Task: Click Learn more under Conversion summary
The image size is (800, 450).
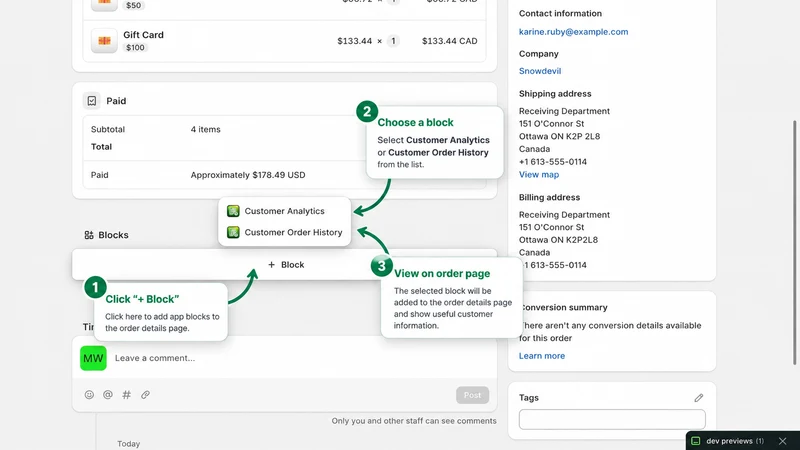Action: 542,356
